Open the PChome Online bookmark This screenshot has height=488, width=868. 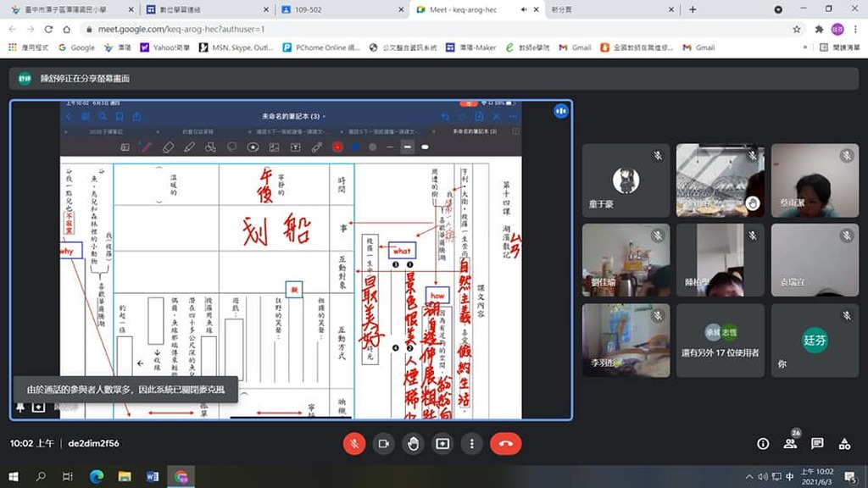tap(321, 47)
